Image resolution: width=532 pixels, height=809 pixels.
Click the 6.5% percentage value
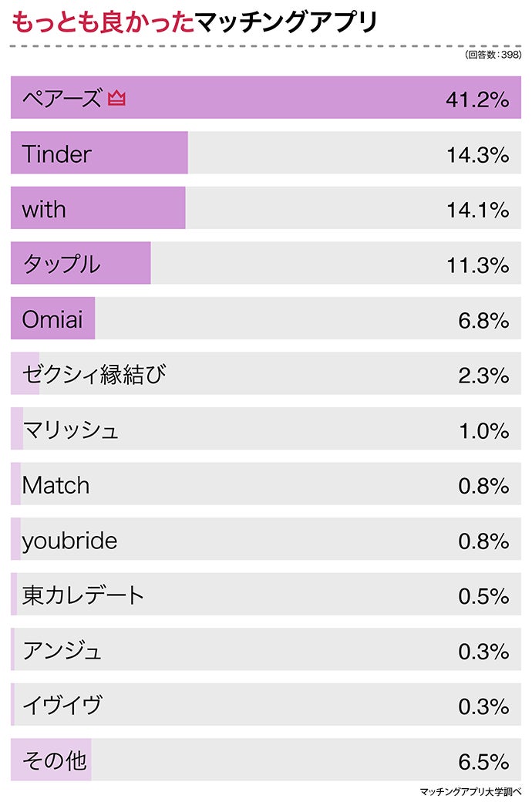click(483, 761)
